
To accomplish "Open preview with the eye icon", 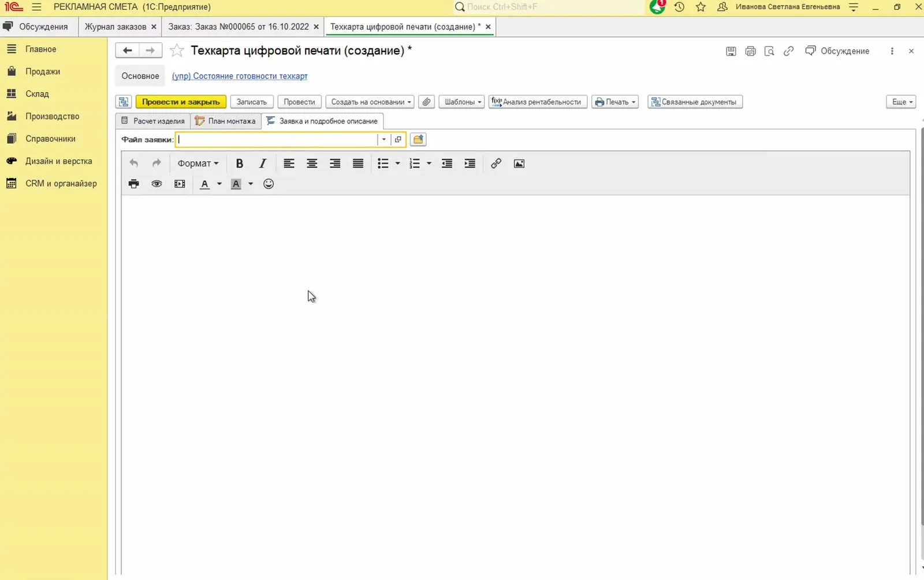I will (157, 184).
